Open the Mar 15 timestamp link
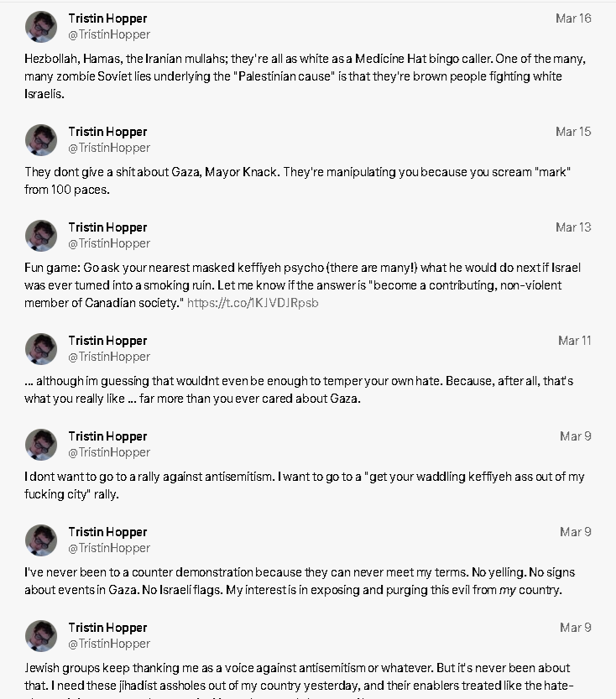 pyautogui.click(x=573, y=132)
